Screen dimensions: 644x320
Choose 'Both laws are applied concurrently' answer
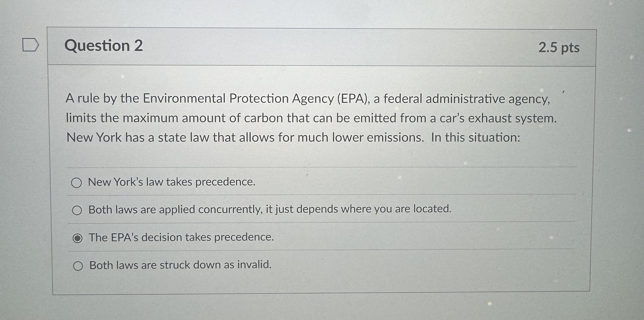click(78, 210)
